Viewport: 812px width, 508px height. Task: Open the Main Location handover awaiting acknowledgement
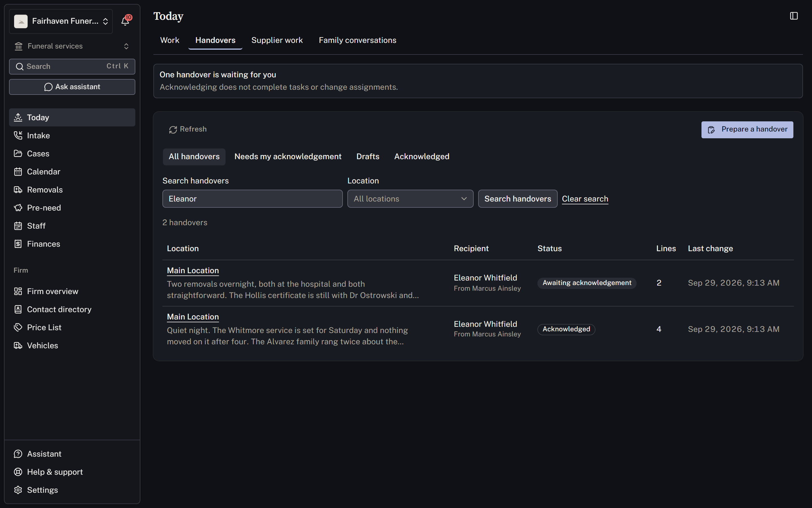(193, 270)
